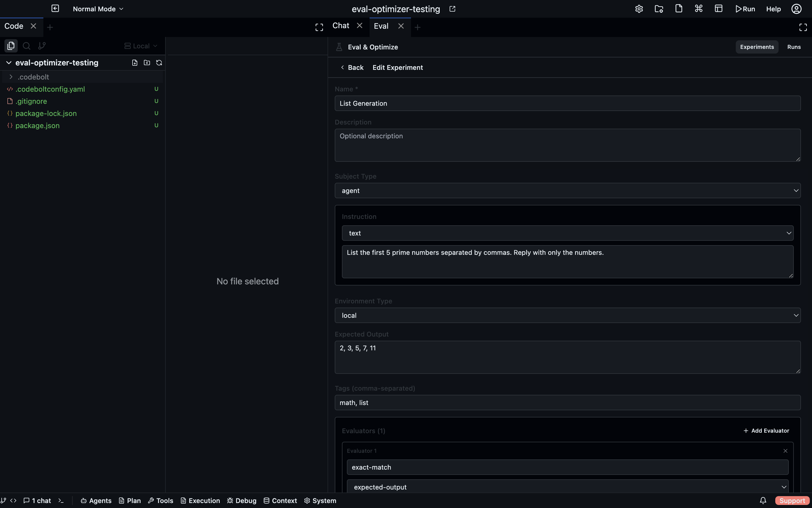Viewport: 812px width, 508px height.
Task: Open package.json in the file tree
Action: 37,126
